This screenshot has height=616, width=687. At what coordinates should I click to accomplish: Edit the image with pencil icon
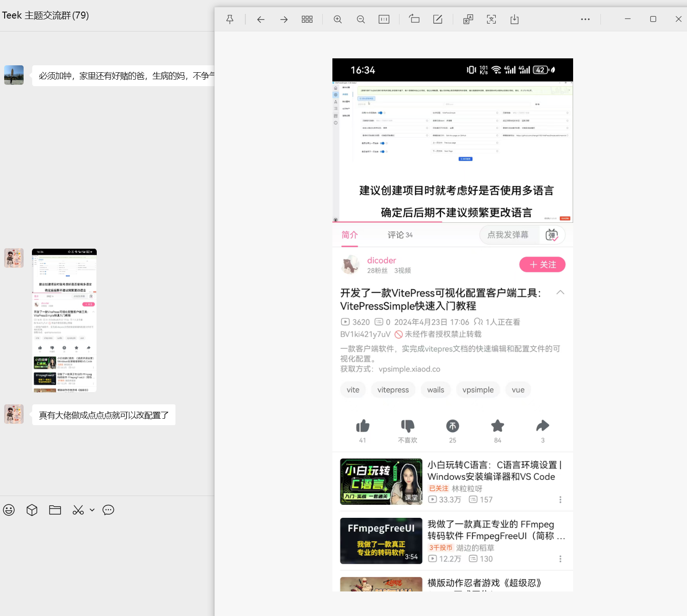(x=437, y=19)
